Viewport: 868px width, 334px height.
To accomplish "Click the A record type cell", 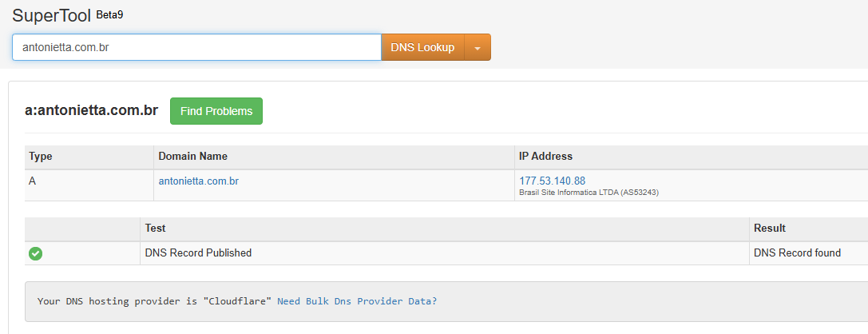I will click(x=33, y=181).
